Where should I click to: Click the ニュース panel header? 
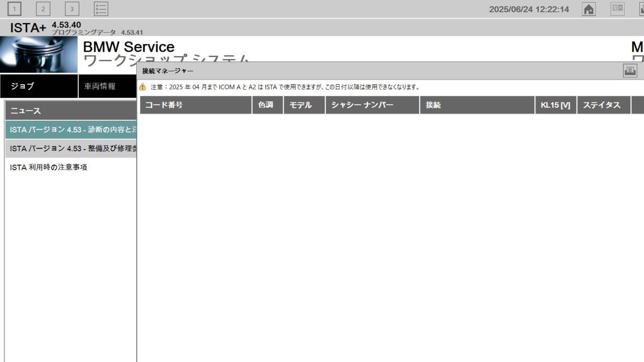tap(71, 110)
